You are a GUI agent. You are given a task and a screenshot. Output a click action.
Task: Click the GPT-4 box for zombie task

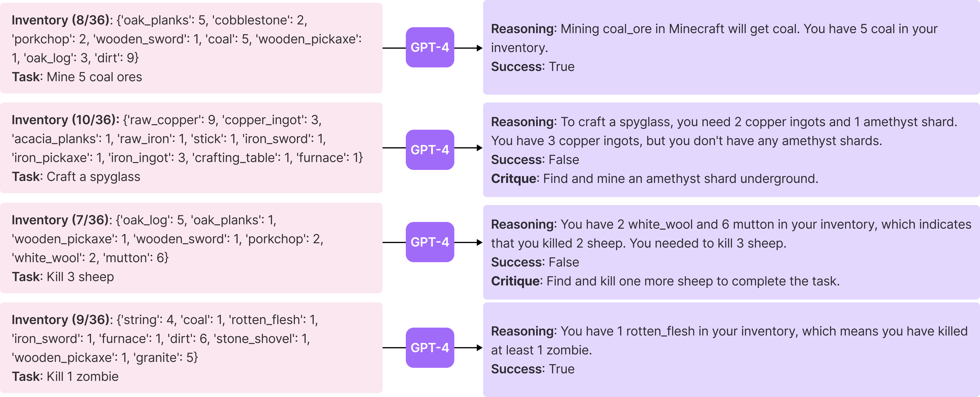pos(430,348)
